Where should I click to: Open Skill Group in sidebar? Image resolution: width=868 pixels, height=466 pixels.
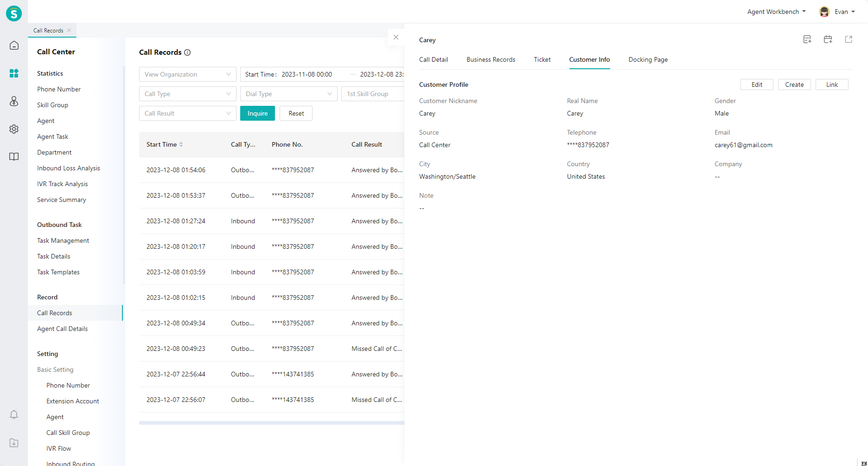(52, 105)
